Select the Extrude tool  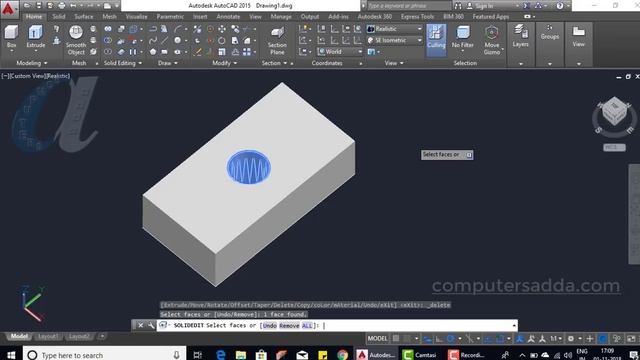click(x=36, y=37)
